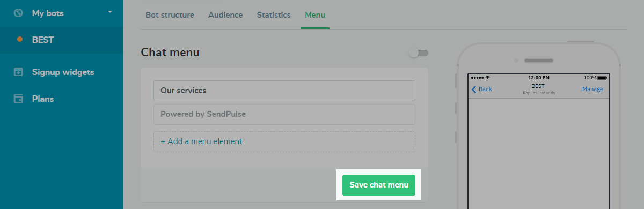Expand the My bots dropdown arrow
Screen dimensions: 644x209
(110, 11)
